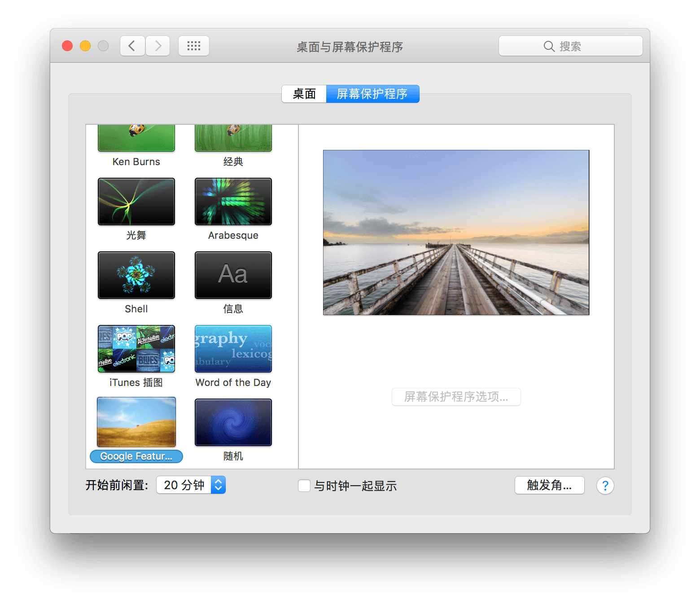Image resolution: width=700 pixels, height=605 pixels.
Task: Close the window with the red button
Action: pyautogui.click(x=67, y=46)
